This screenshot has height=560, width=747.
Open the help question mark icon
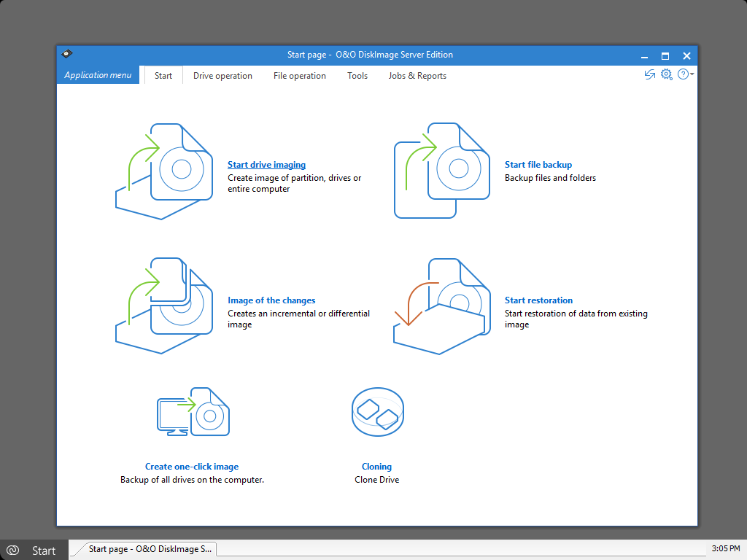coord(683,74)
